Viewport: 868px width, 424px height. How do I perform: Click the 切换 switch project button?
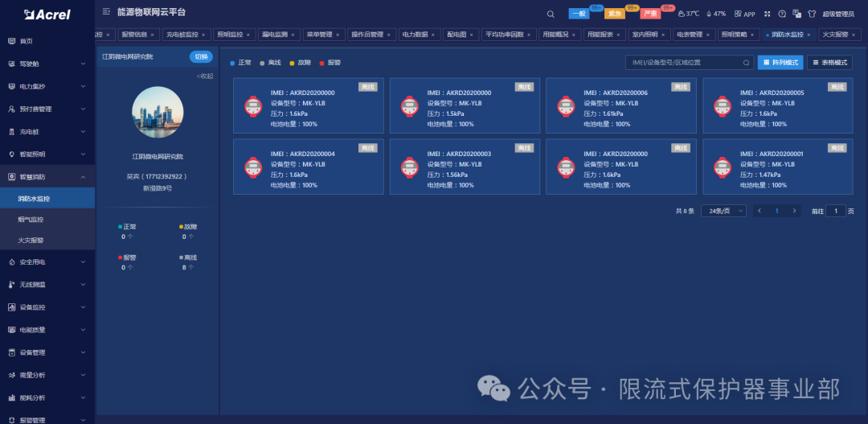[202, 56]
